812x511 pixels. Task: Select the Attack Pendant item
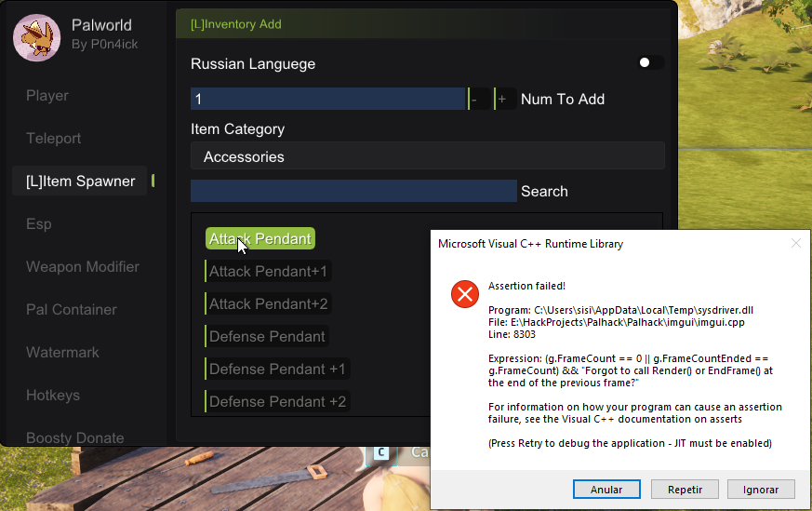click(x=260, y=238)
